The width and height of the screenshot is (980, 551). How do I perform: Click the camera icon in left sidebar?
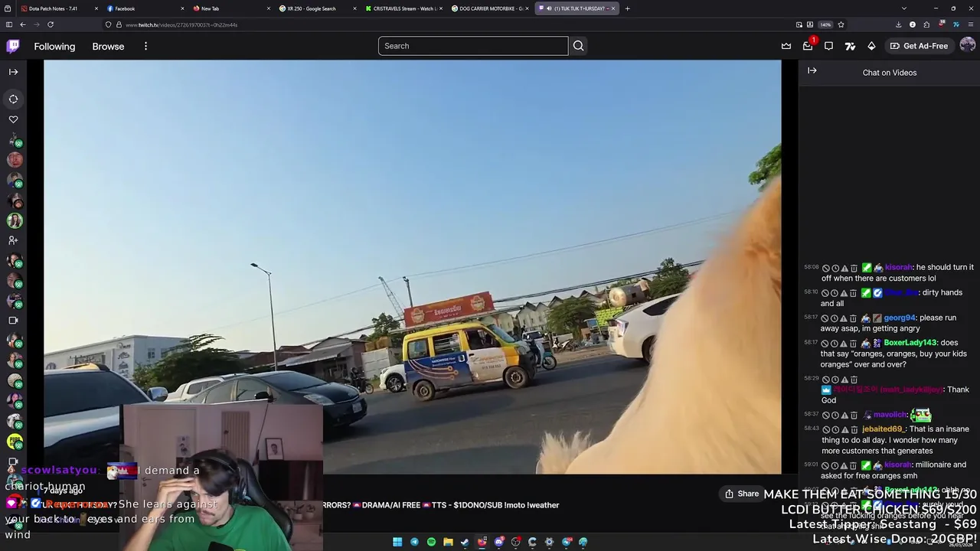(x=13, y=321)
